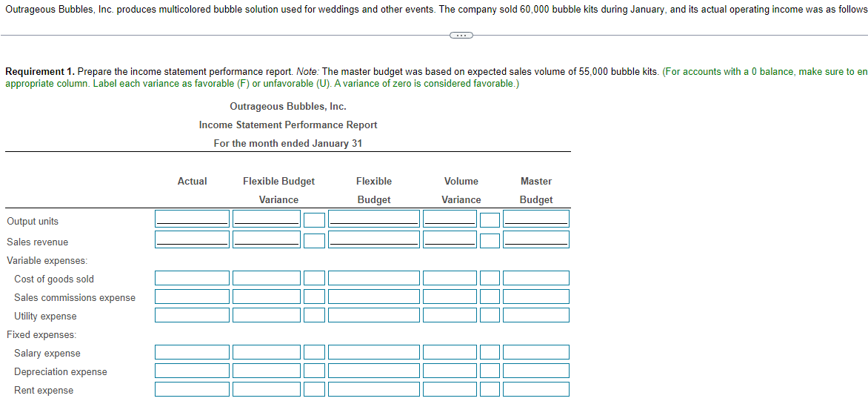Click Rent expense Flexible Budget field
Viewport: 868px width, 404px height.
(x=374, y=389)
